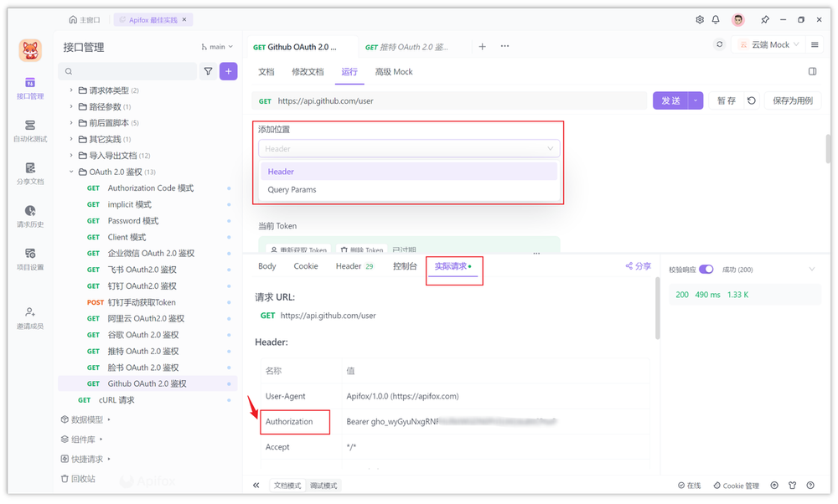Image resolution: width=838 pixels, height=504 pixels.
Task: Open Cookie 管理 from the status bar
Action: [x=736, y=485]
